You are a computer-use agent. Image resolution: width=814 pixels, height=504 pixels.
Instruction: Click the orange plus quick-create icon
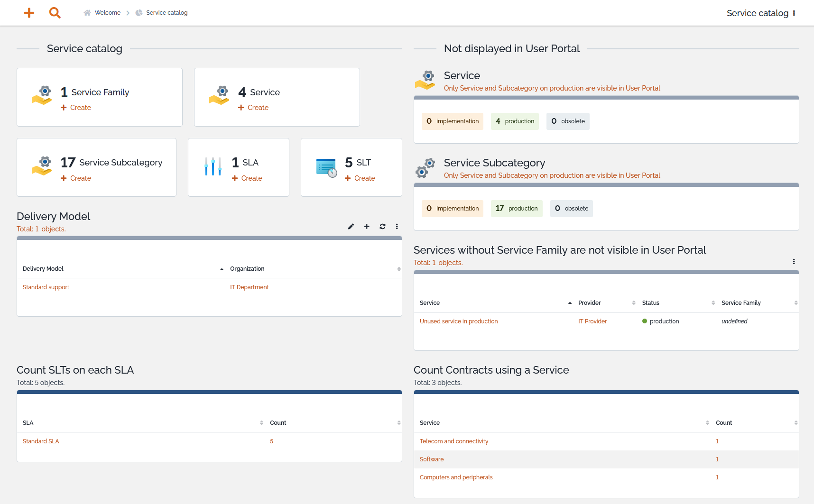click(x=29, y=13)
